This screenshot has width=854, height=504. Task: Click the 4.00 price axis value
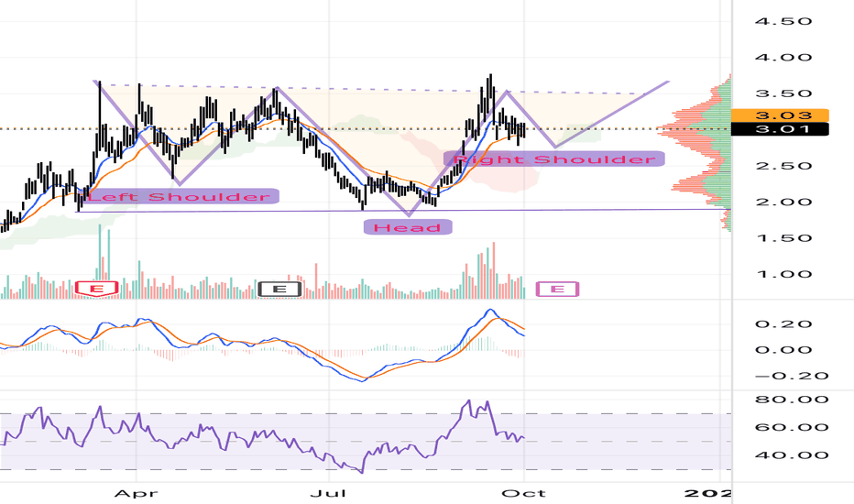(783, 57)
